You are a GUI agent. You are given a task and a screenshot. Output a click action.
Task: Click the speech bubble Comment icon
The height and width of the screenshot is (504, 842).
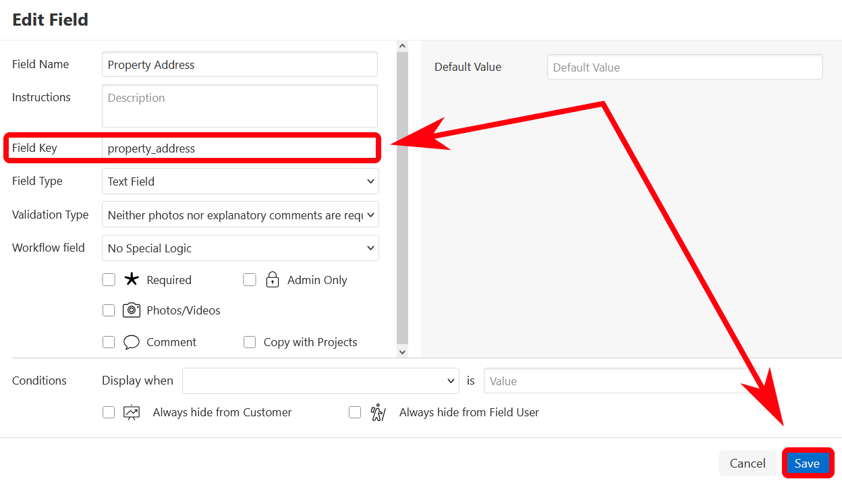coord(132,342)
